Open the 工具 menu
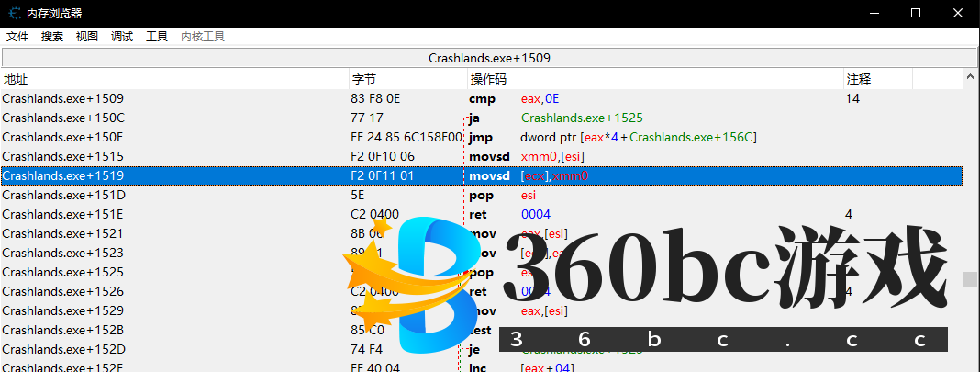 click(157, 37)
